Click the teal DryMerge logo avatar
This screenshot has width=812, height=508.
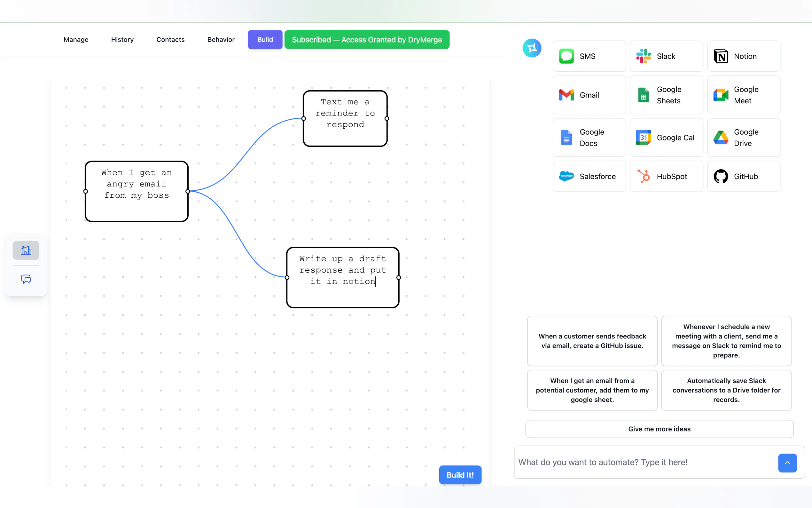tap(532, 48)
